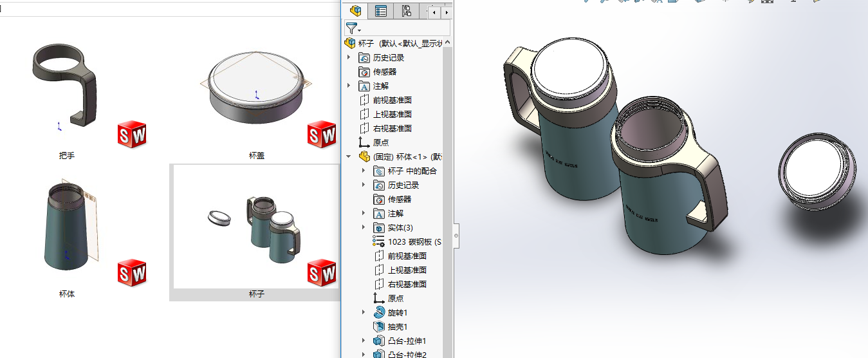Select 前视基准面 plane icon inside 杯体
The width and height of the screenshot is (868, 358).
pyautogui.click(x=379, y=256)
